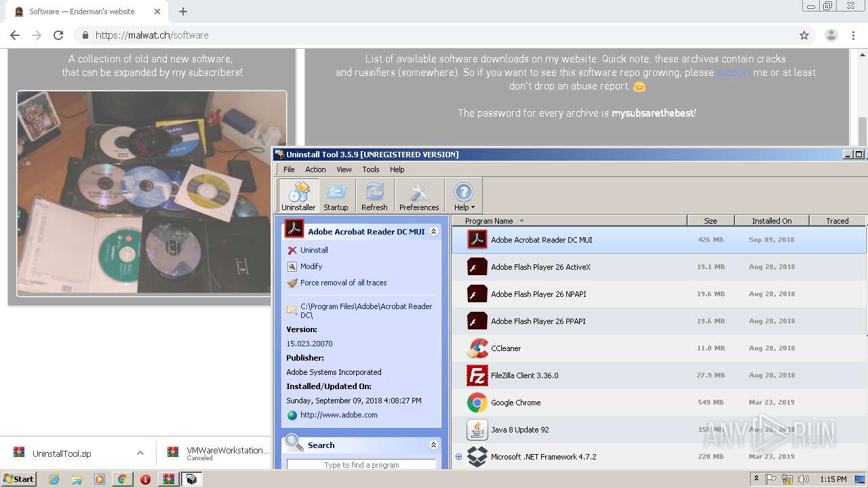Open the Chrome profile avatar
This screenshot has width=868, height=488.
coord(831,35)
